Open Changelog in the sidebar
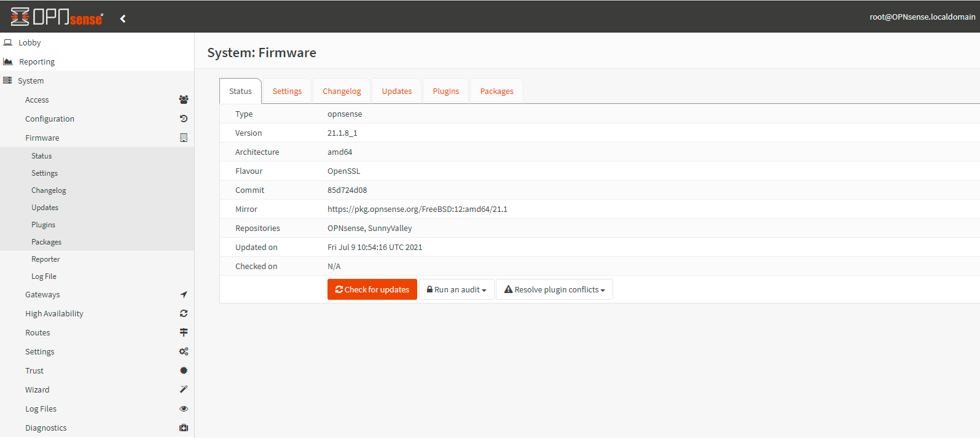The image size is (980, 438). [x=97, y=190]
